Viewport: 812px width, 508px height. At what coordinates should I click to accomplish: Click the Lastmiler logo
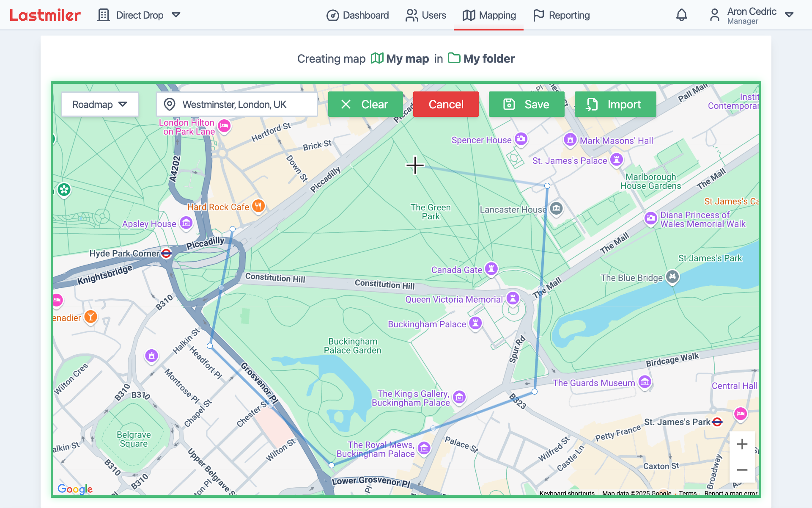coord(45,15)
